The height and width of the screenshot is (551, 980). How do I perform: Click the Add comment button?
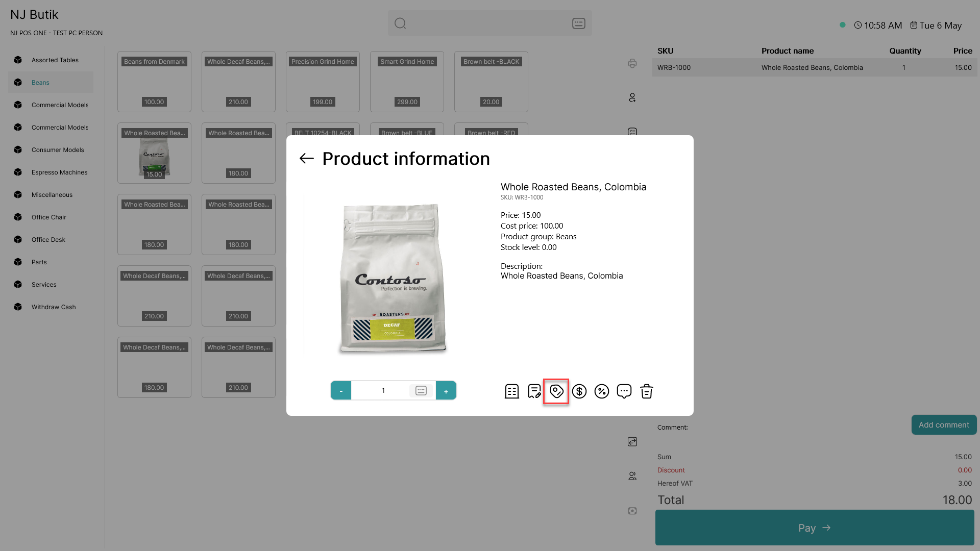click(x=944, y=424)
